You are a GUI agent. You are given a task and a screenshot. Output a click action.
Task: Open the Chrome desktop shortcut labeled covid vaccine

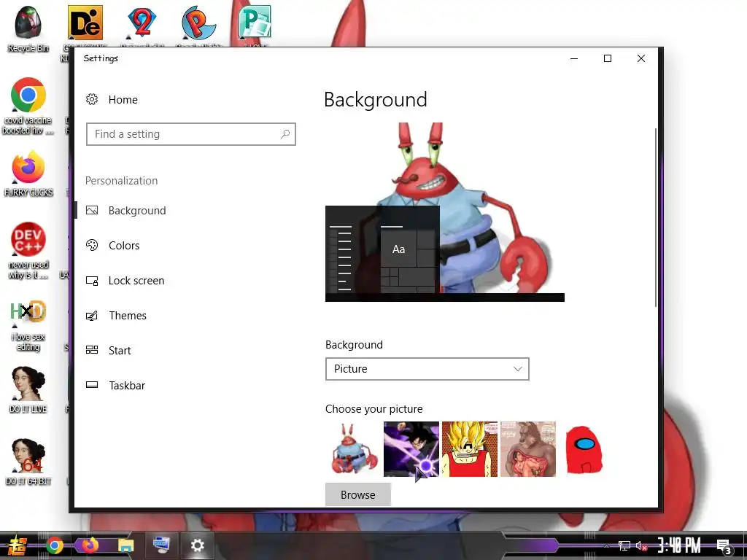click(28, 106)
